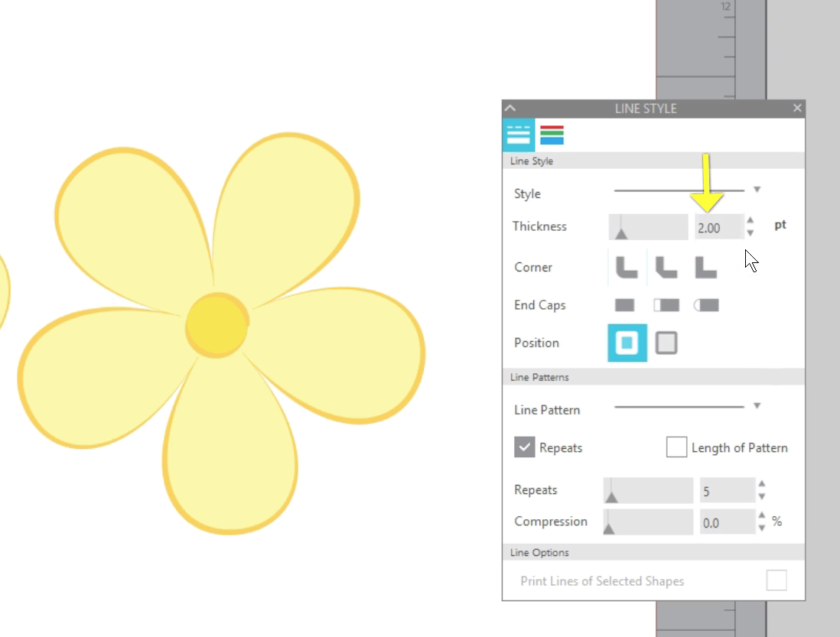Increase thickness with the up arrow
The height and width of the screenshot is (637, 840).
click(x=750, y=220)
